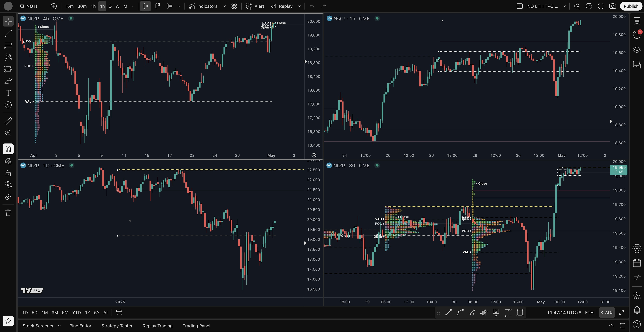Toggle hide all drawings eye icon
Viewport: 644px width, 332px height.
[8, 185]
